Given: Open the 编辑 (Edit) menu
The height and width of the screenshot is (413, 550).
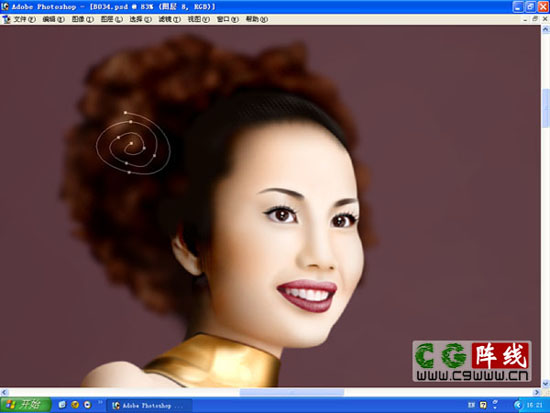Looking at the screenshot, I should [54, 19].
